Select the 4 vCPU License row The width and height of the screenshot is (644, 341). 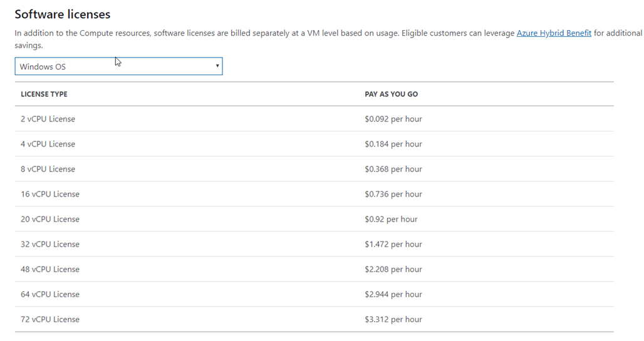[x=314, y=144]
